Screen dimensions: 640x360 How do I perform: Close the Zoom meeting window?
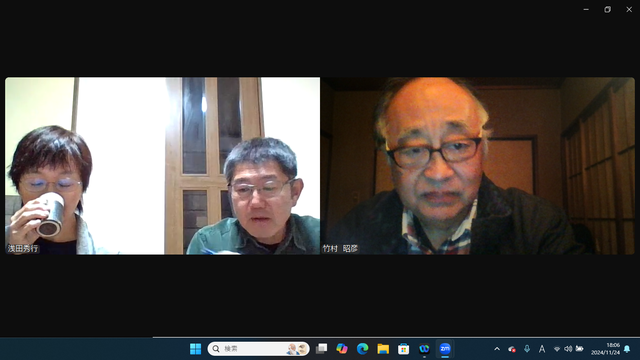tap(629, 9)
